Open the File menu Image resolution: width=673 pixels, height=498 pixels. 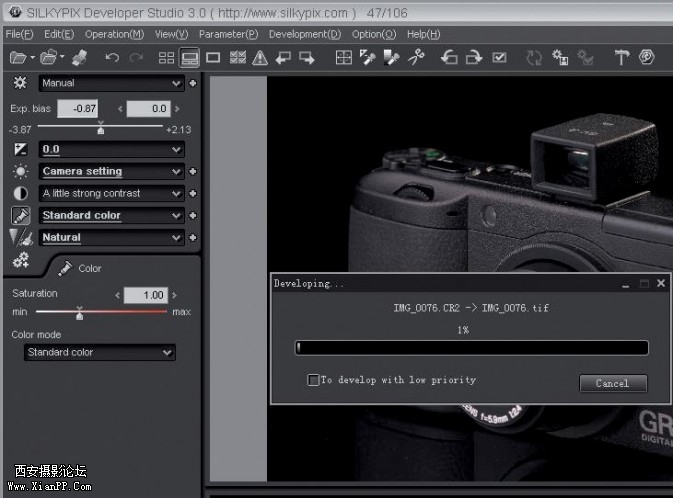click(19, 34)
